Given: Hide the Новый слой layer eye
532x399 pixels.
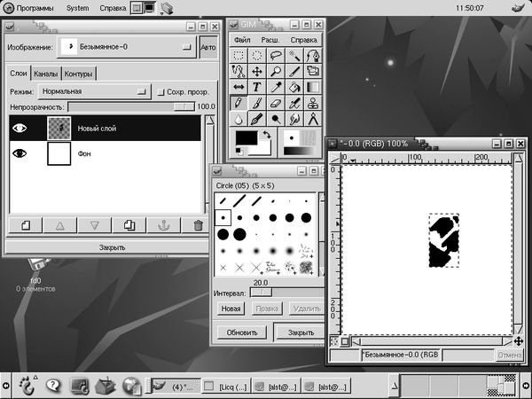Looking at the screenshot, I should [x=20, y=129].
